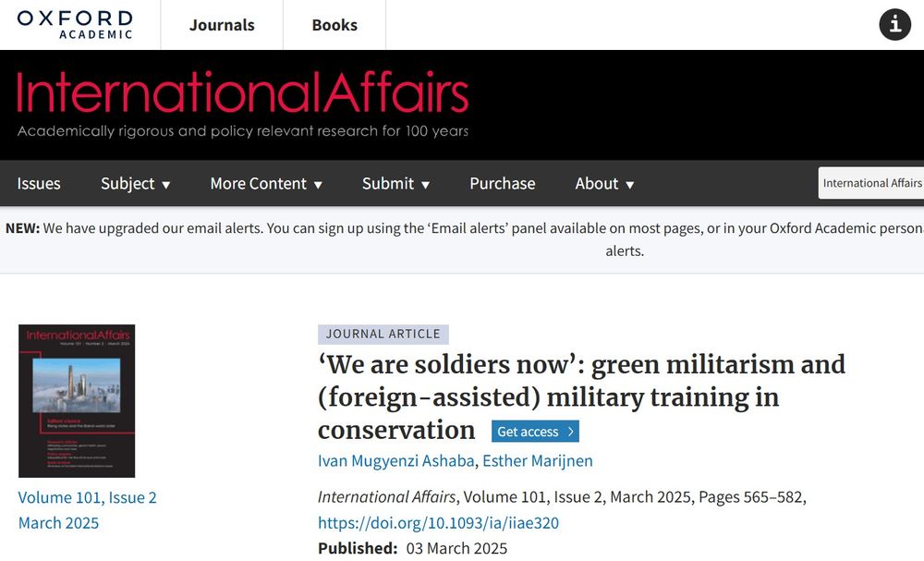Open author Esther Marijnen's profile

538,461
